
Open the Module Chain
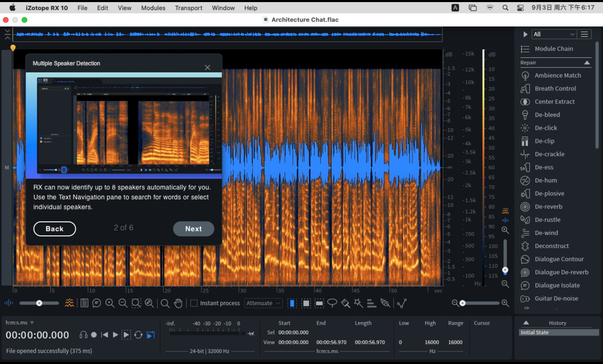click(x=556, y=49)
